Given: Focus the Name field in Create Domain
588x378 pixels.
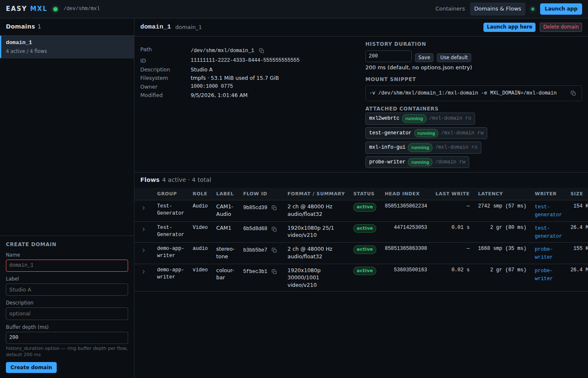Looking at the screenshot, I should (x=67, y=265).
